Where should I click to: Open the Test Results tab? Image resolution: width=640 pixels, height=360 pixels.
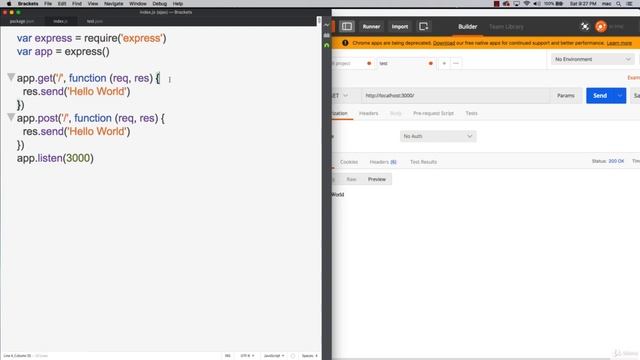(x=423, y=162)
